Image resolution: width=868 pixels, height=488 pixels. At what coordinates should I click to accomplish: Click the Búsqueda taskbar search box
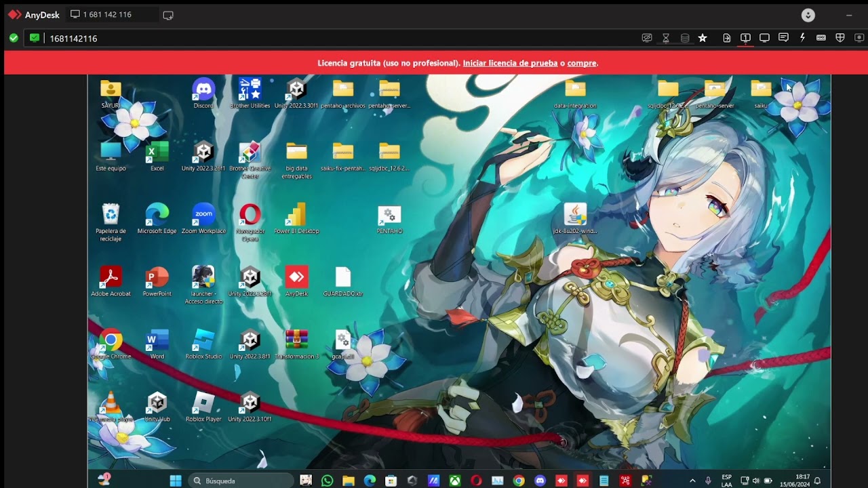pos(241,481)
